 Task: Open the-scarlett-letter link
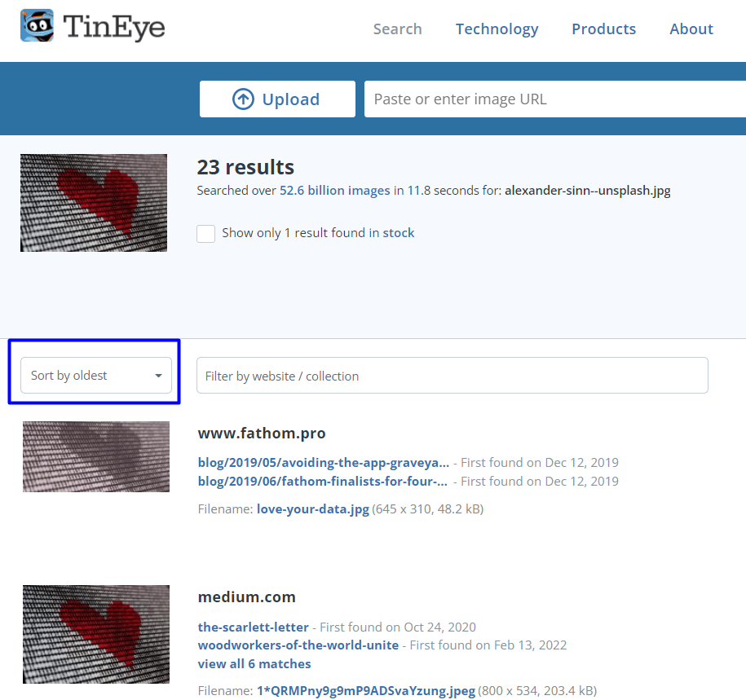(253, 627)
